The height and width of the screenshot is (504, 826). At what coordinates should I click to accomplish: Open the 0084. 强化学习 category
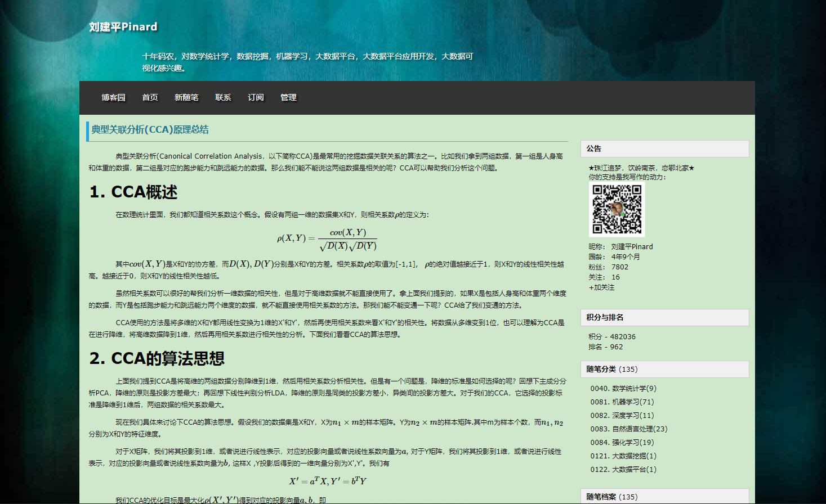pos(621,442)
